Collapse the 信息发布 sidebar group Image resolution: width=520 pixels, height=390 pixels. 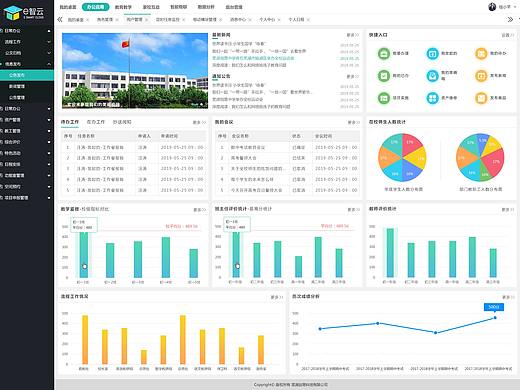pos(49,64)
